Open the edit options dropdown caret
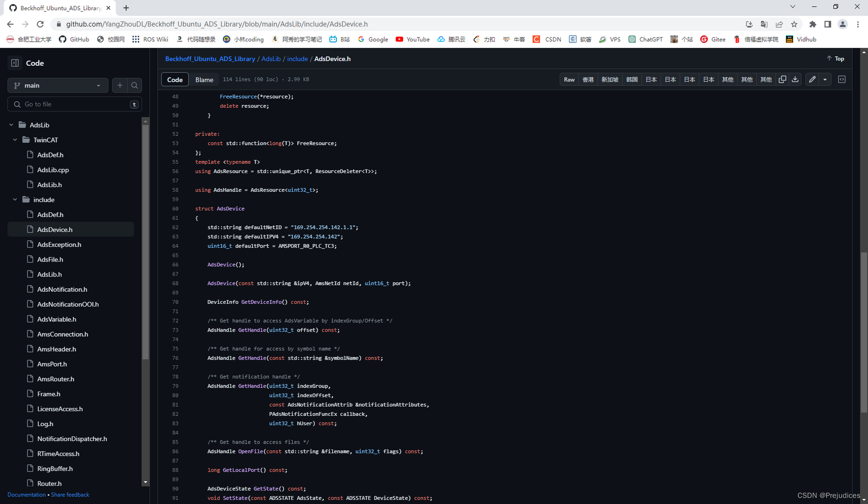 (x=825, y=79)
